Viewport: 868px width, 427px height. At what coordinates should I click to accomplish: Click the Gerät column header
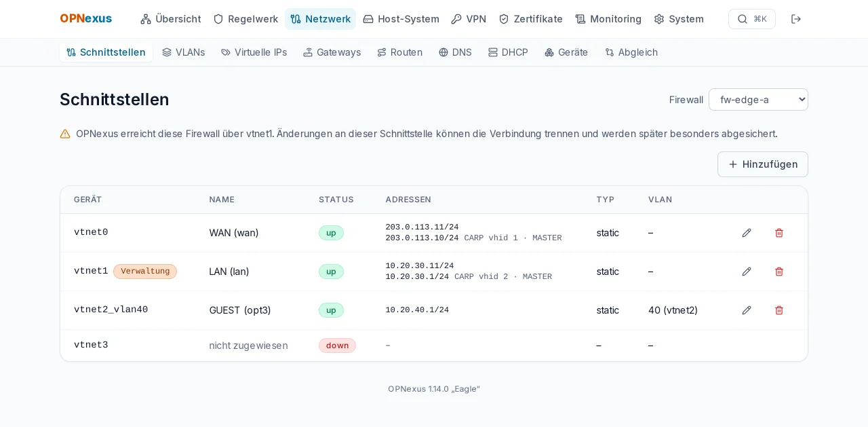pos(88,200)
